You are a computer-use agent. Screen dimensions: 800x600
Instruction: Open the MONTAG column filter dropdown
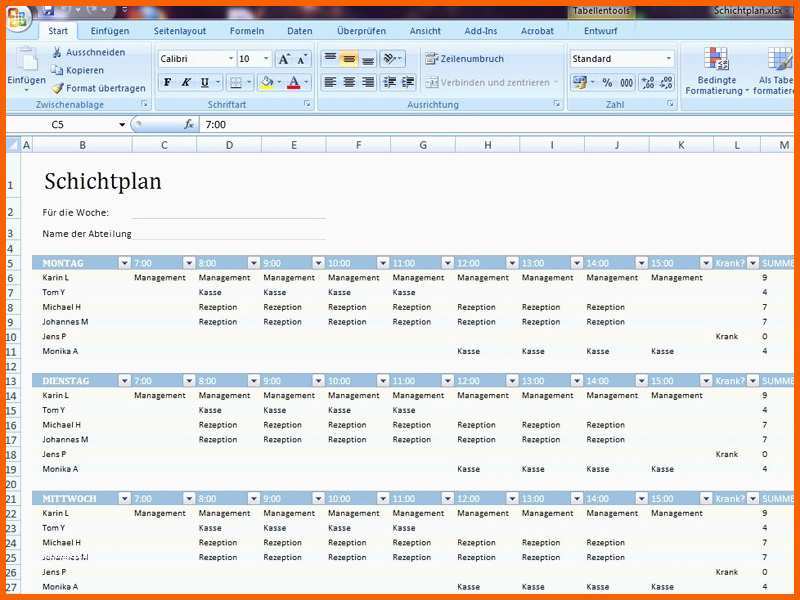[x=124, y=263]
